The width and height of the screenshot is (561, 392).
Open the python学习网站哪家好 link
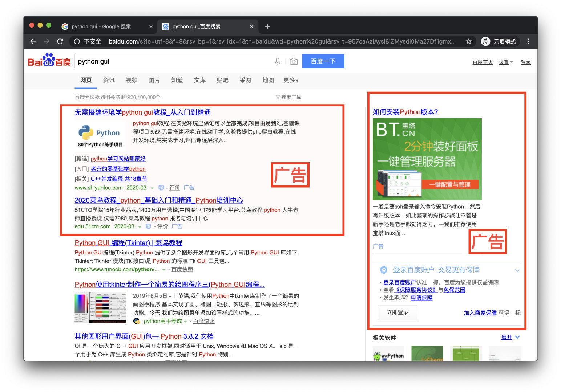pyautogui.click(x=118, y=159)
